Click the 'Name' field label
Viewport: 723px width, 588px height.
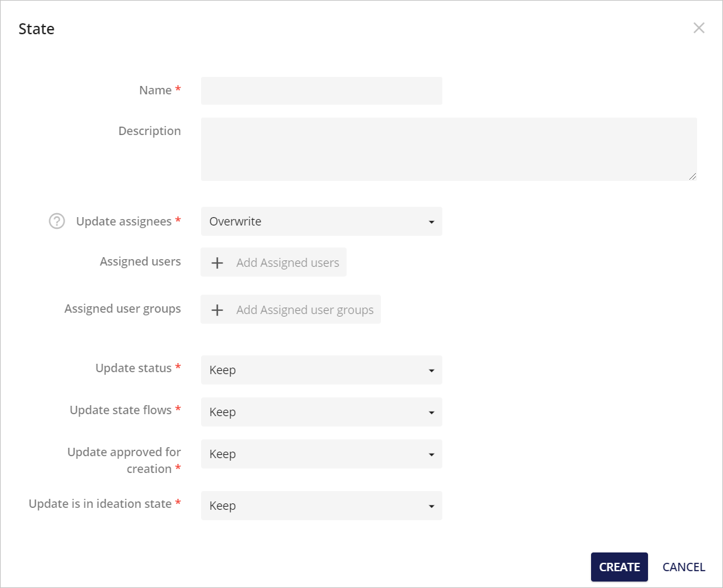tap(155, 90)
